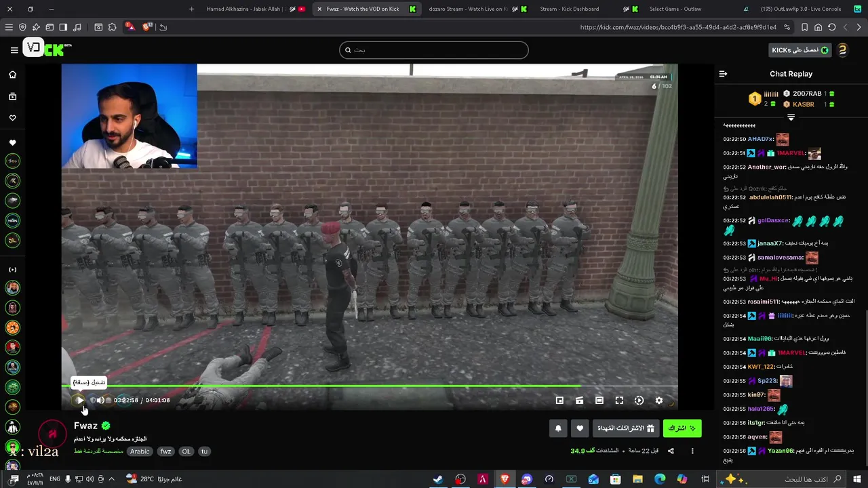Switch ENG input language in tray
Image resolution: width=868 pixels, height=488 pixels.
coord(55,479)
